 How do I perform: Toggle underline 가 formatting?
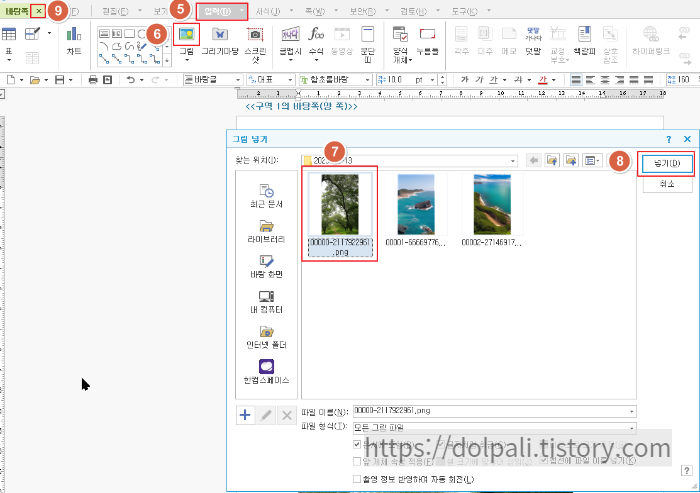(493, 79)
